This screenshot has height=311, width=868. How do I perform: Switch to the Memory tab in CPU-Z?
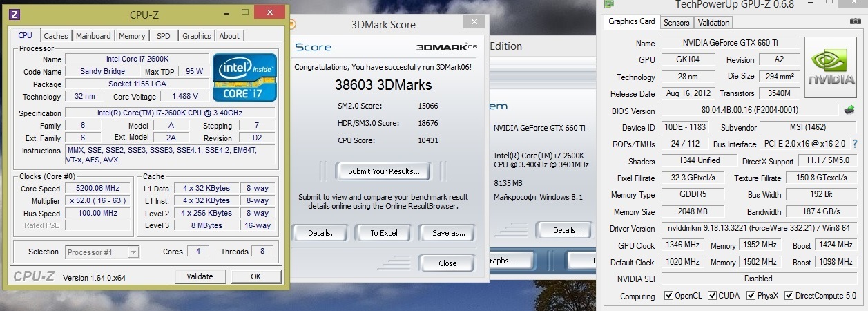tap(132, 36)
